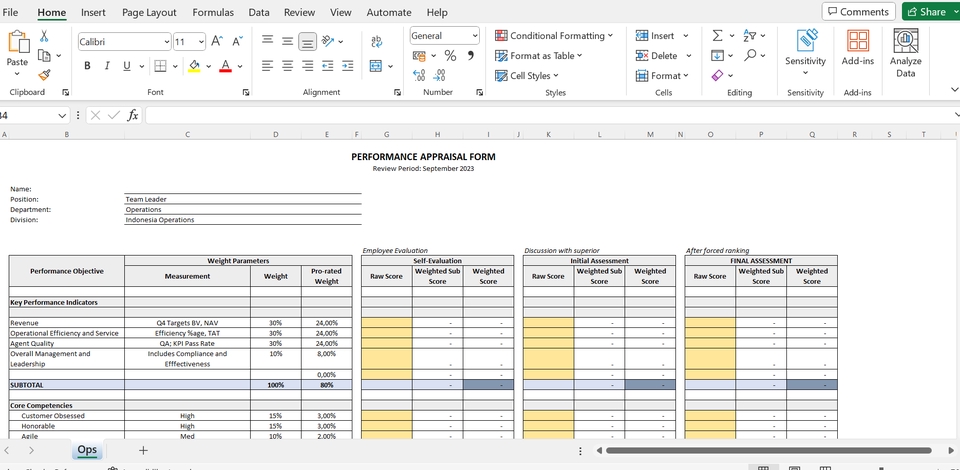This screenshot has width=960, height=470.
Task: Open Calibri font name dropdown
Action: click(167, 42)
